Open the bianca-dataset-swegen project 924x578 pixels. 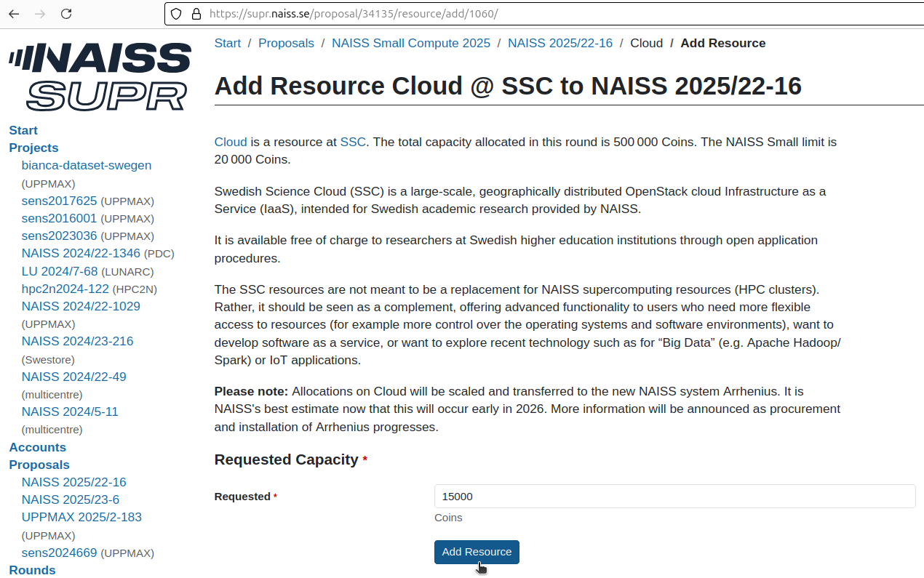click(x=86, y=165)
